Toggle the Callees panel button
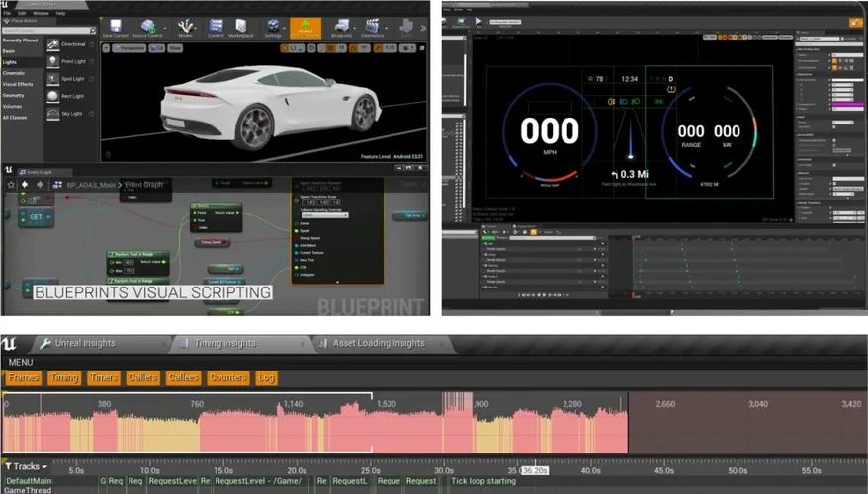 pyautogui.click(x=183, y=378)
